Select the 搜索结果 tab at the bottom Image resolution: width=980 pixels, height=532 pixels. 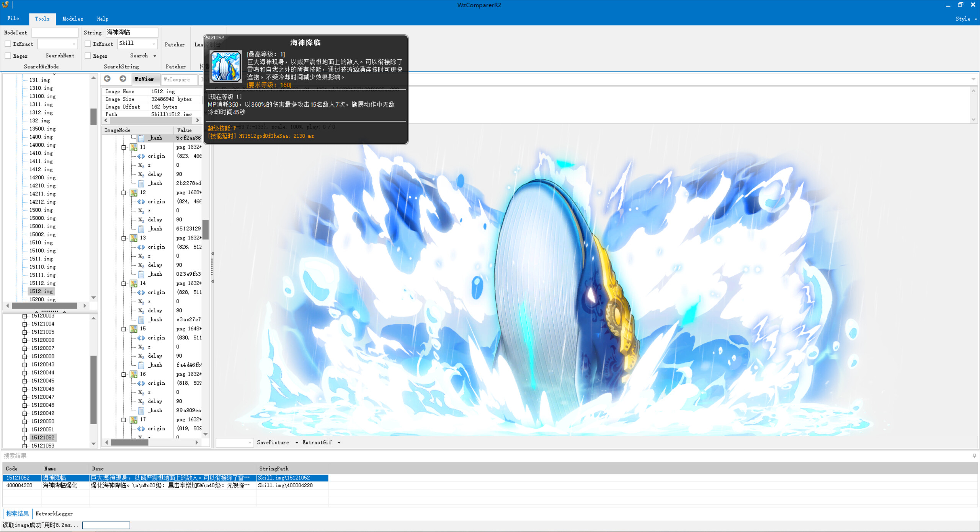[x=18, y=514]
